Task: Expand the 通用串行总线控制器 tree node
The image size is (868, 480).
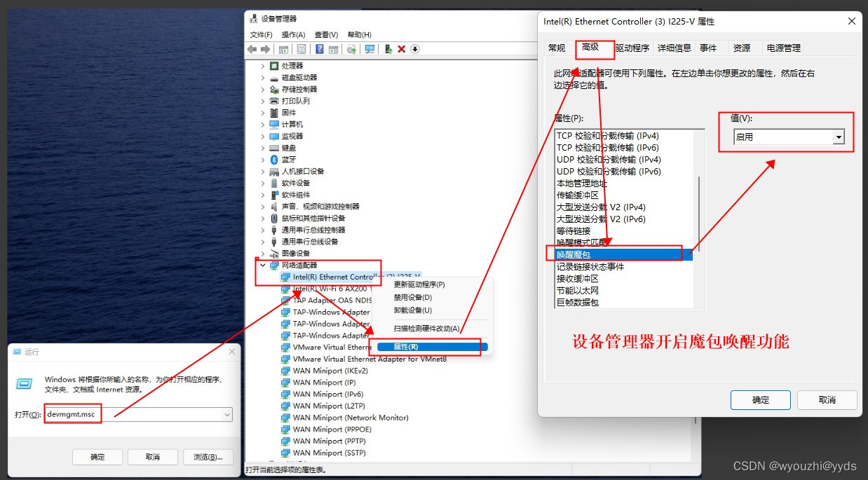Action: pos(264,230)
